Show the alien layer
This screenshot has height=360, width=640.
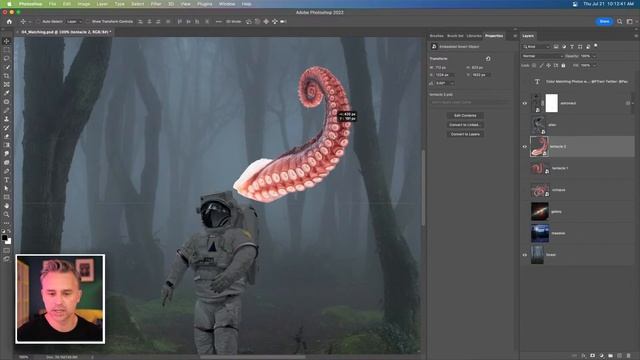click(x=525, y=125)
